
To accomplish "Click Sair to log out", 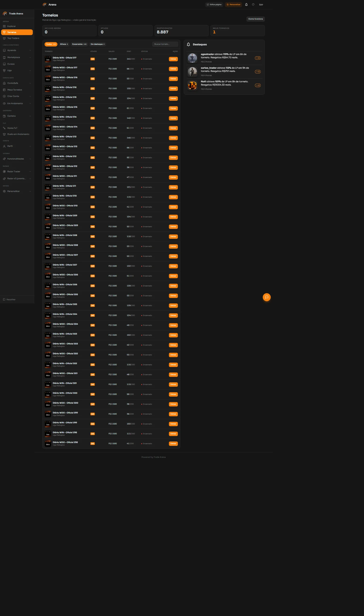I will point(261,5).
